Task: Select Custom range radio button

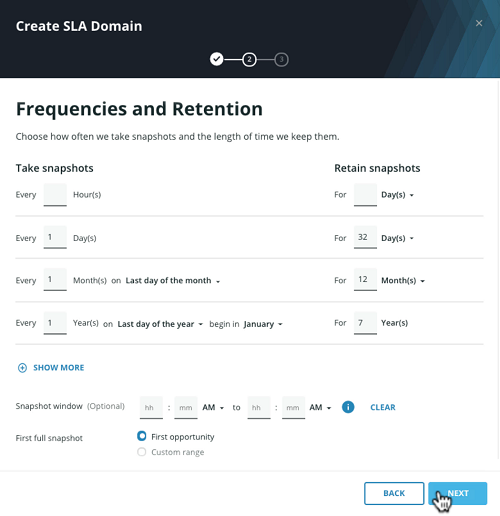Action: (142, 452)
